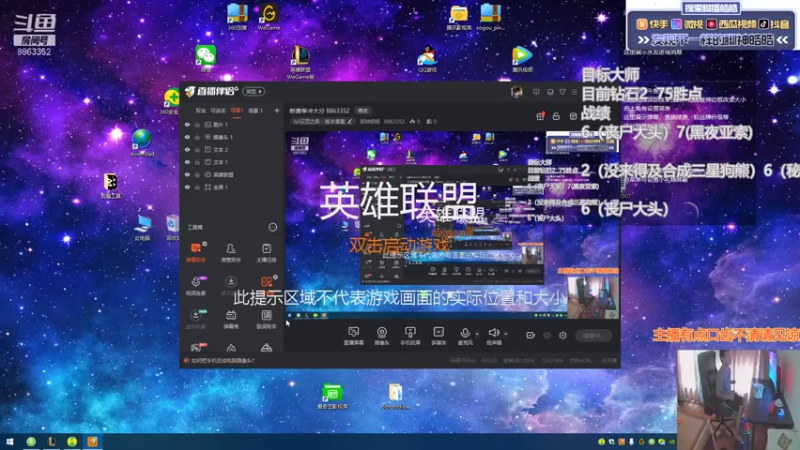Click the League of Legends taskbar icon
The height and width of the screenshot is (450, 800).
(x=52, y=441)
